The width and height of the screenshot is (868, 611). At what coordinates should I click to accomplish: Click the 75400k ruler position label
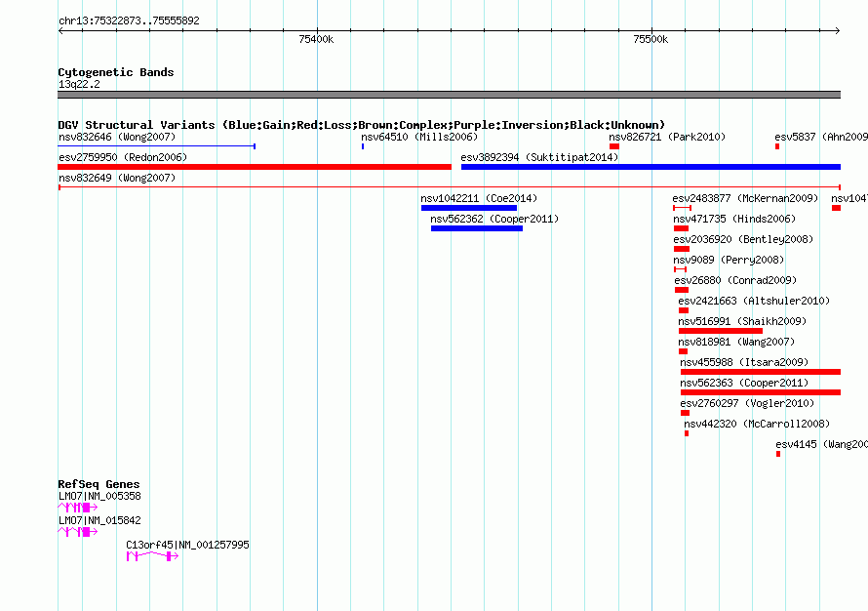click(316, 40)
